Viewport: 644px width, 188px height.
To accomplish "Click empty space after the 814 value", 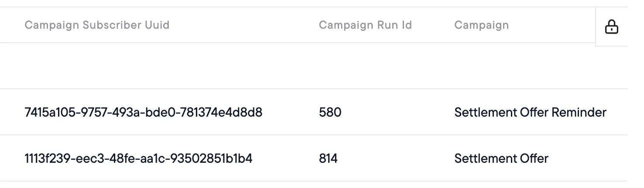I will tap(393, 158).
